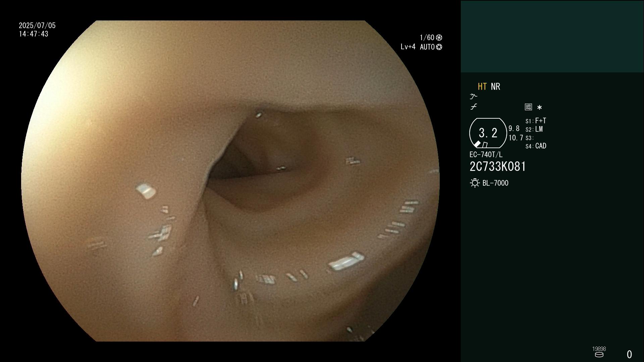Click the 19898 storage count number

pos(599,349)
